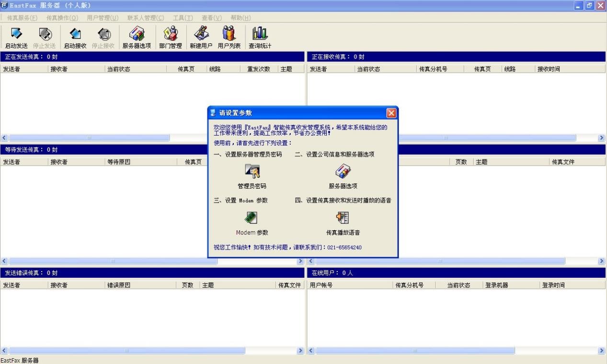Open the 帮助(H) menu
Screen dimensions: 607x364
click(241, 18)
